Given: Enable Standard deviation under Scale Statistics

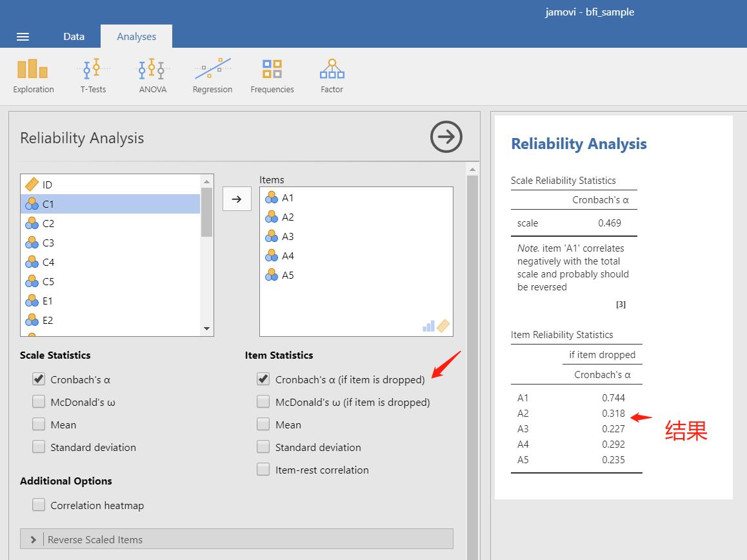Looking at the screenshot, I should coord(39,447).
